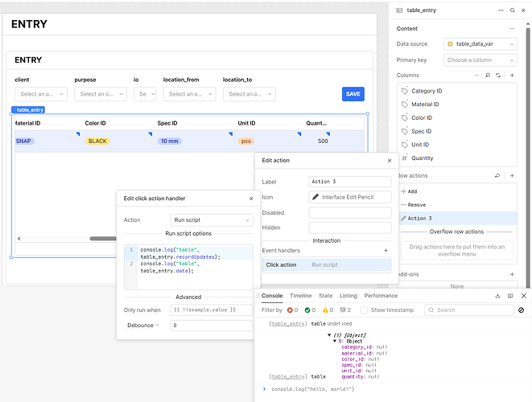Open the Data source dropdown
The image size is (532, 402).
point(480,43)
